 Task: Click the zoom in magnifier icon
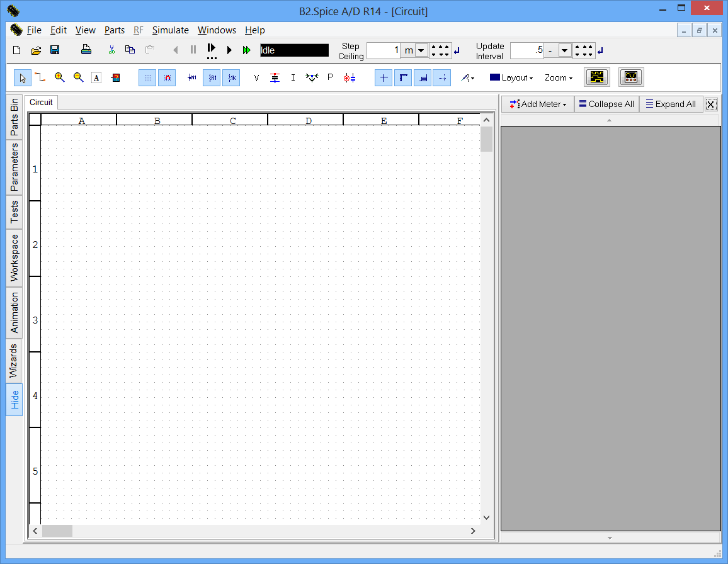(x=60, y=77)
